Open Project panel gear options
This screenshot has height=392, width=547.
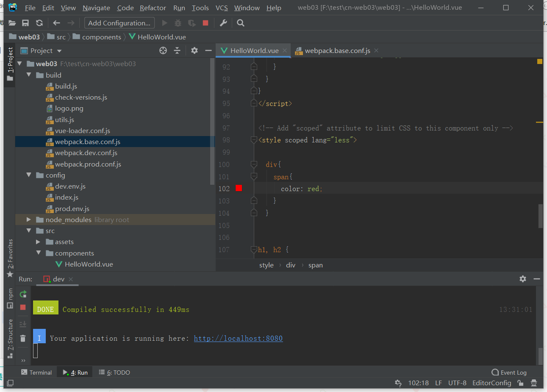(194, 50)
